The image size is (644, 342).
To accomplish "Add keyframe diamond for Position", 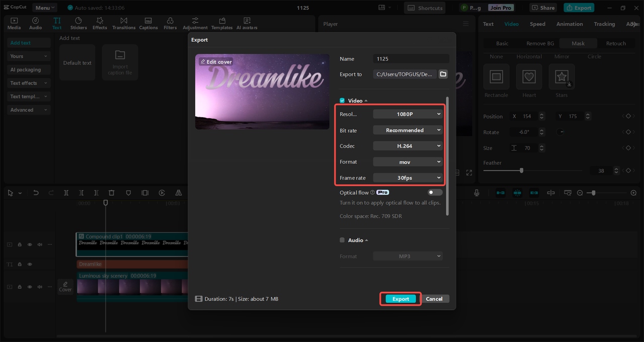I will click(628, 116).
